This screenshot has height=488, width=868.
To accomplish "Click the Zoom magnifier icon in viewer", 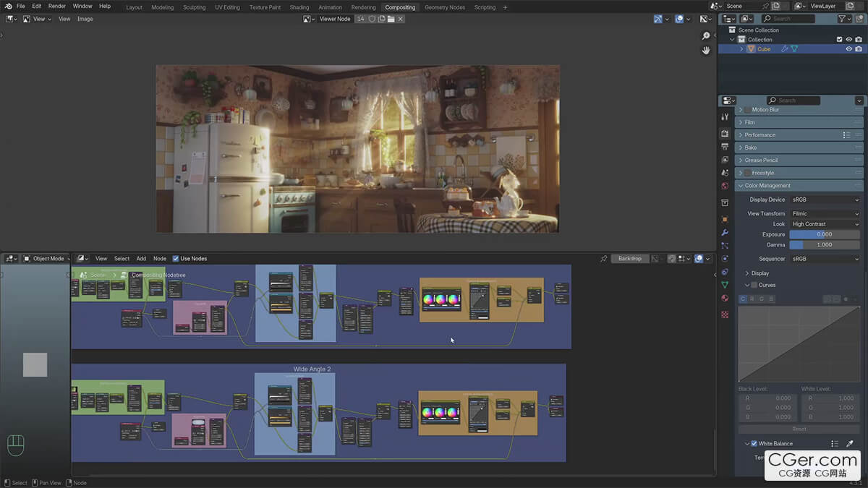I will pyautogui.click(x=706, y=35).
